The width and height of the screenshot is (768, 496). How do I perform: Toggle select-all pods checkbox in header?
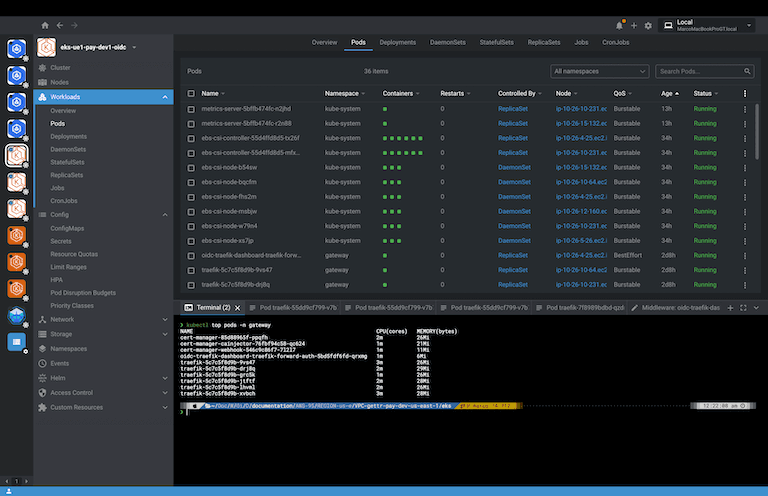(x=191, y=94)
